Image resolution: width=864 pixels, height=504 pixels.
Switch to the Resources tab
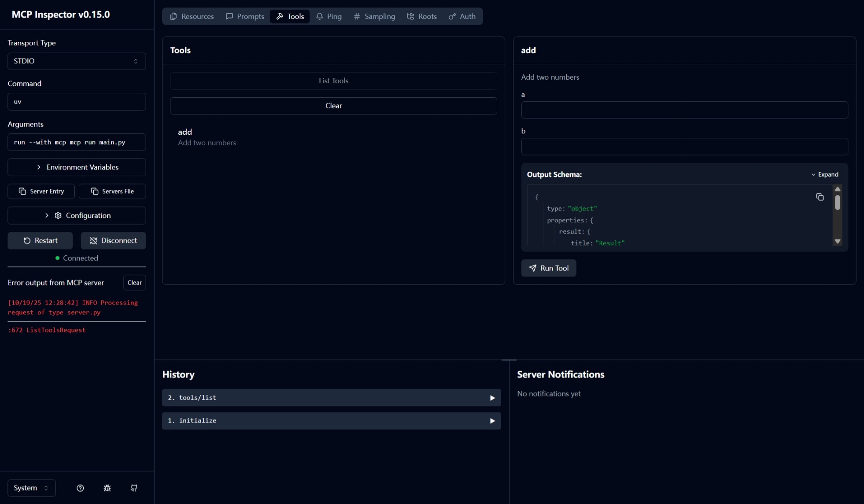[x=192, y=16]
